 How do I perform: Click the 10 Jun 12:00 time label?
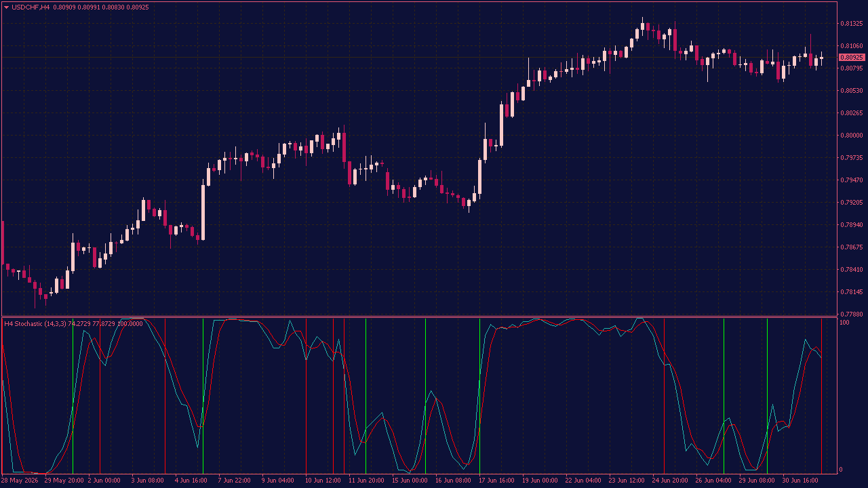click(x=323, y=481)
